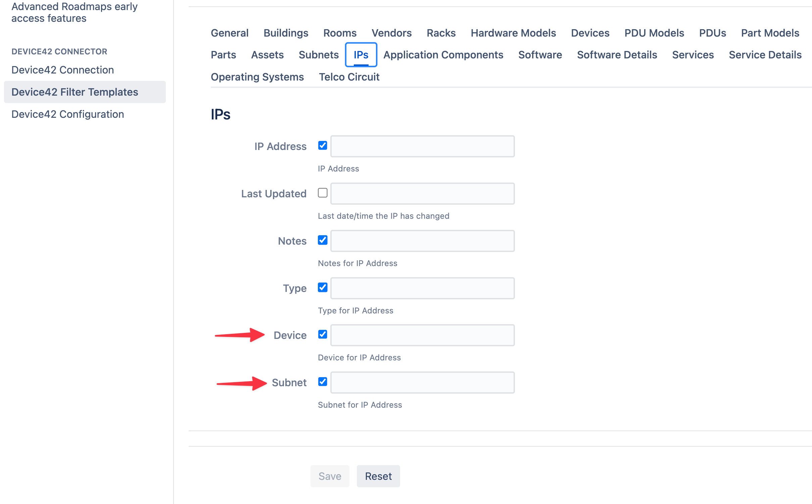
Task: Switch to the Subnets tab
Action: click(318, 55)
